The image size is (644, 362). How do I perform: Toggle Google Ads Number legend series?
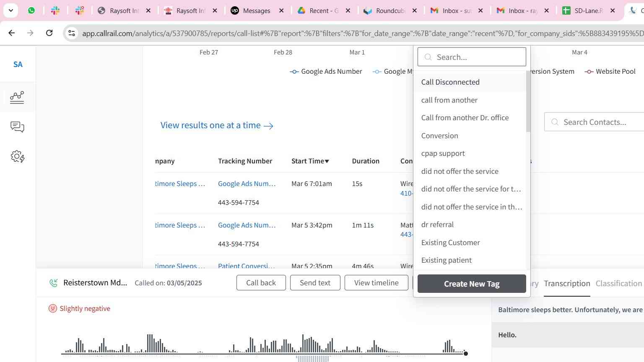(326, 71)
